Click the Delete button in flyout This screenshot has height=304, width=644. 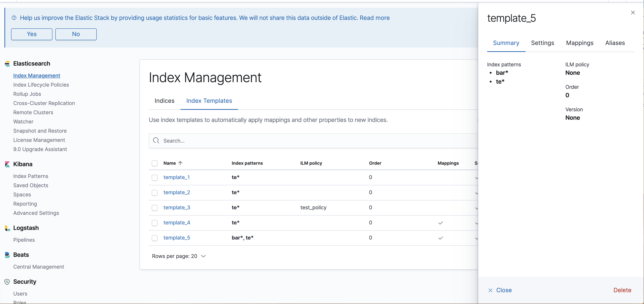pos(622,290)
